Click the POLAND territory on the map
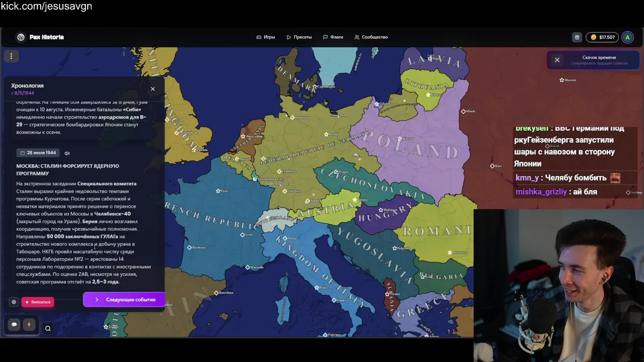644x362 pixels. 412,145
